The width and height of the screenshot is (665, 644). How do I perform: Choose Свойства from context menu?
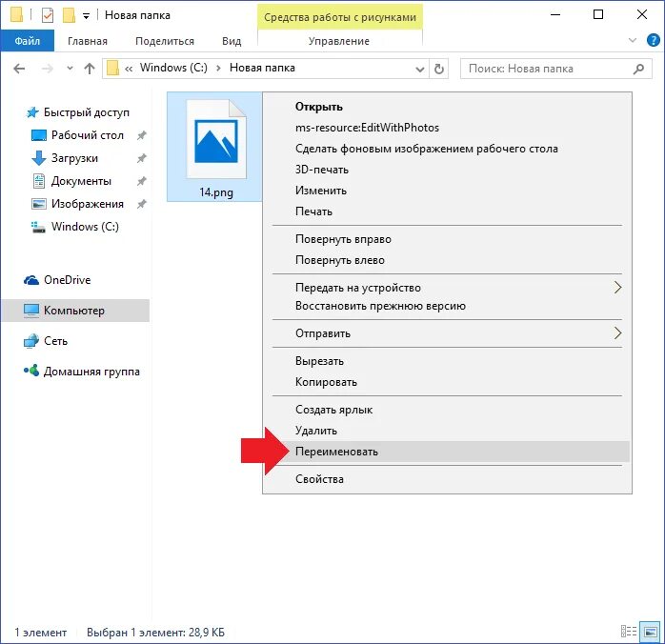click(446, 479)
